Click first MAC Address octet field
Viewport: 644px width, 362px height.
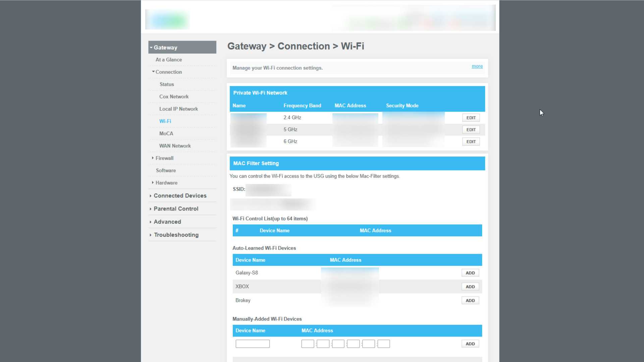tap(308, 344)
